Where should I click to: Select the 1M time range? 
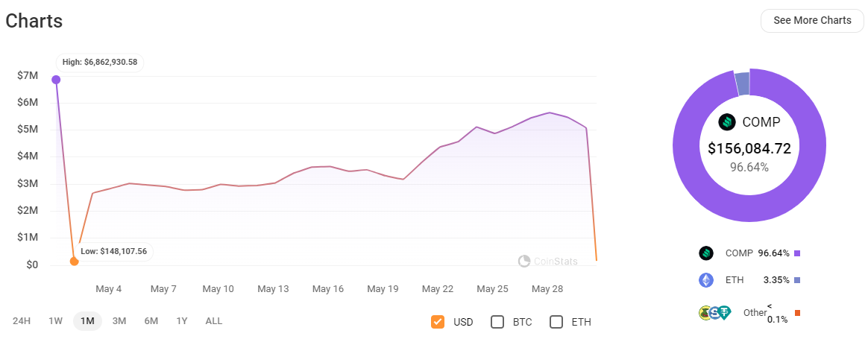click(87, 321)
